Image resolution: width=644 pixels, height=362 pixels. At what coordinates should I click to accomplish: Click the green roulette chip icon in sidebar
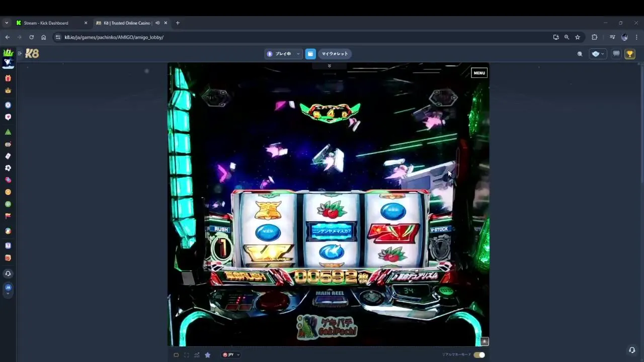pyautogui.click(x=8, y=204)
